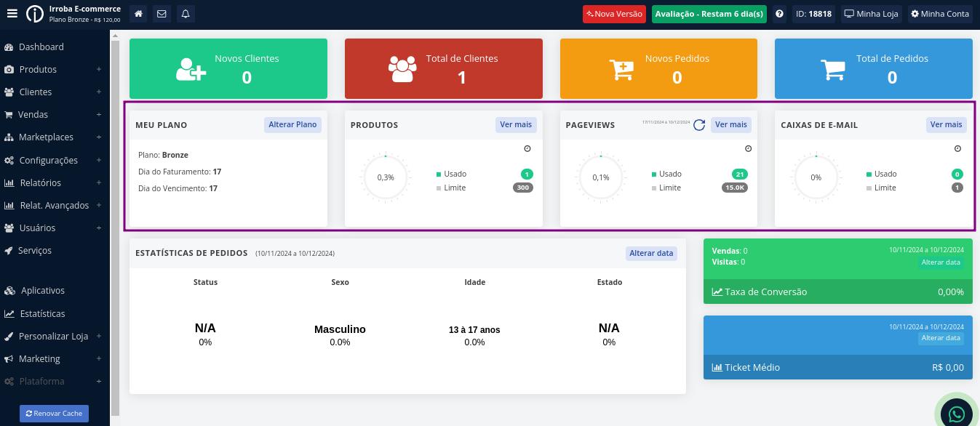Click the clock icon in Produtos card
This screenshot has height=426, width=980.
coord(527,148)
